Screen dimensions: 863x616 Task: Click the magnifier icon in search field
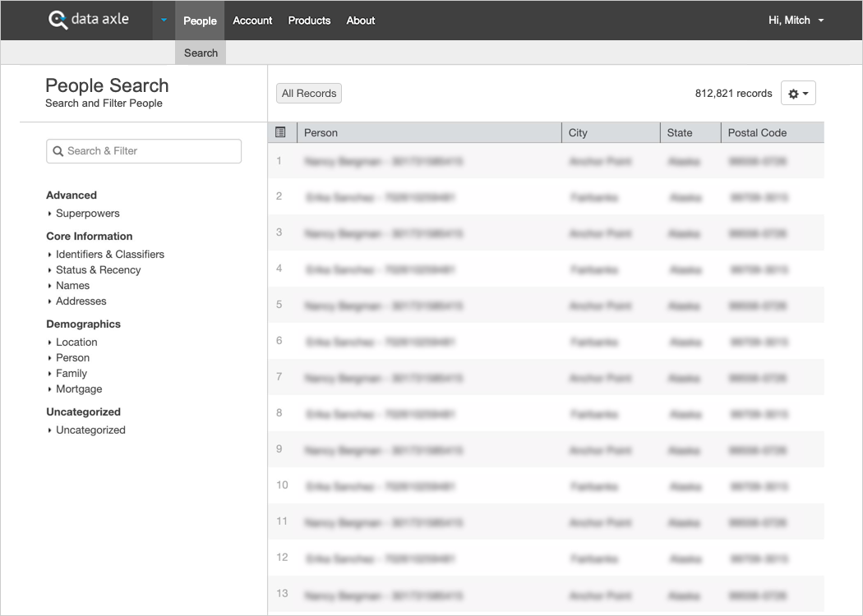pyautogui.click(x=58, y=151)
